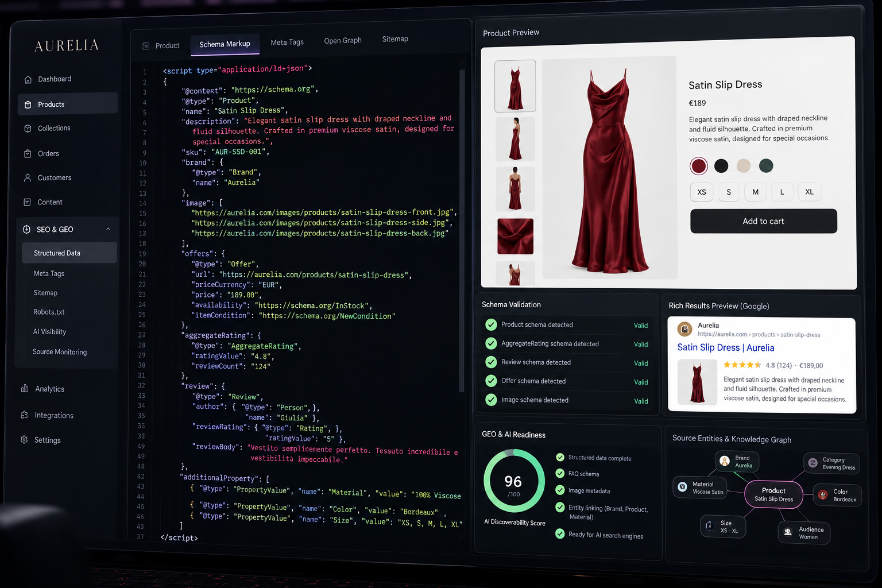
Task: Click green check icon for Product schema detected
Action: pos(491,324)
